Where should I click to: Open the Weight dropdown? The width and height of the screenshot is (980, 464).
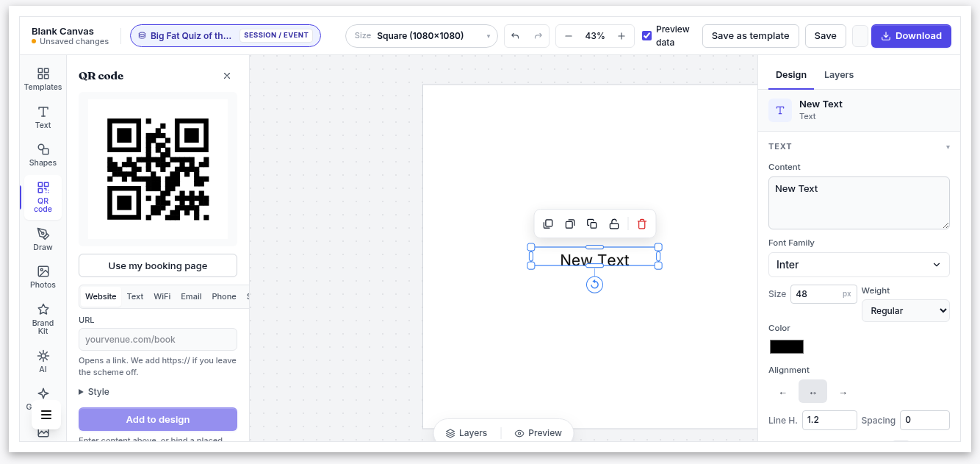click(906, 310)
